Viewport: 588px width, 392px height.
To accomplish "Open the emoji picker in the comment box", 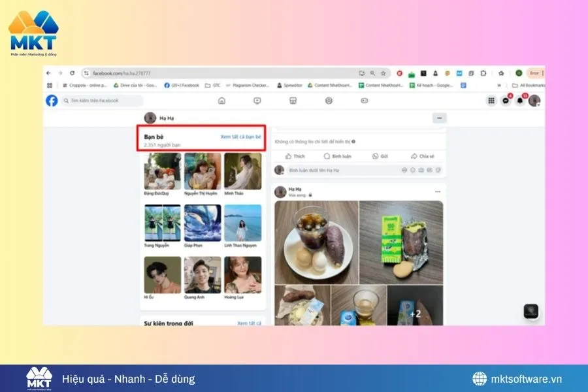I will pos(403,170).
